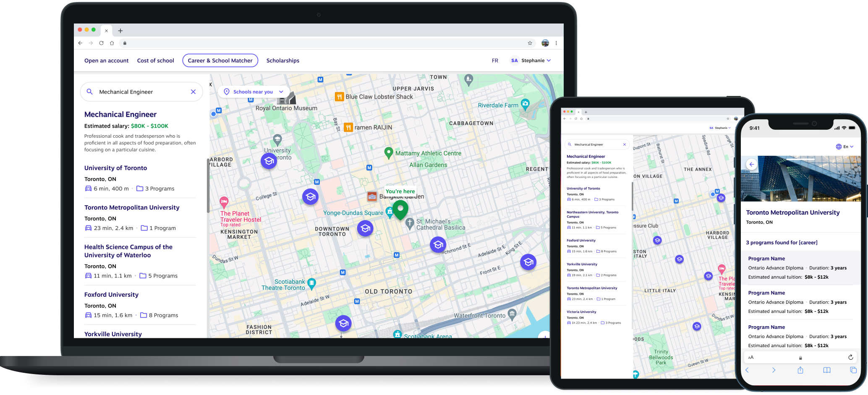Clear the Mechanical Engineer search on laptop

point(193,92)
